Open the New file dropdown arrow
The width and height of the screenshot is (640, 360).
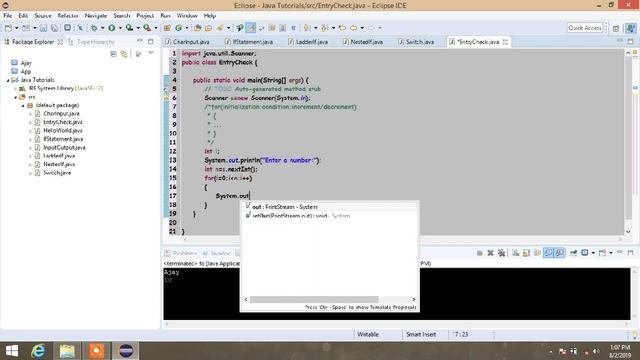16,28
